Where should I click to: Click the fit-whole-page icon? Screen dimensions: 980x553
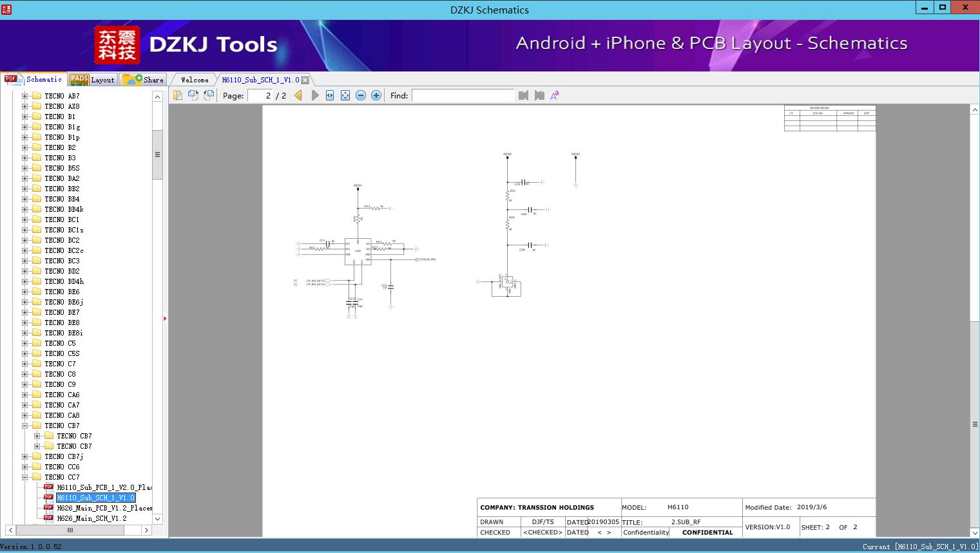pos(345,95)
